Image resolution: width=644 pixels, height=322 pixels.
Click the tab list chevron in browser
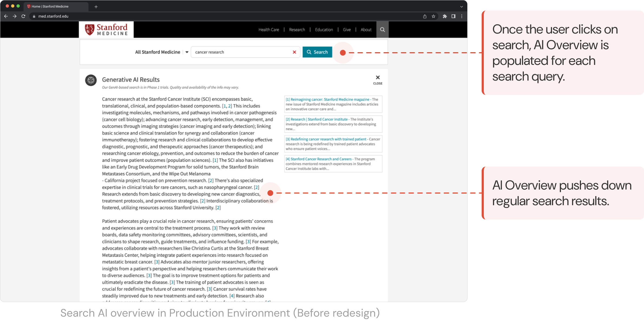(462, 6)
